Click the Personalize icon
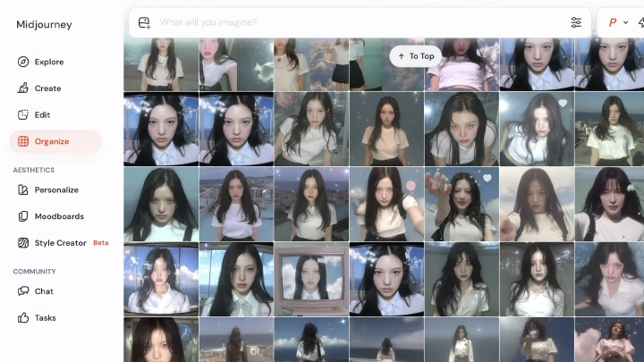 [23, 189]
